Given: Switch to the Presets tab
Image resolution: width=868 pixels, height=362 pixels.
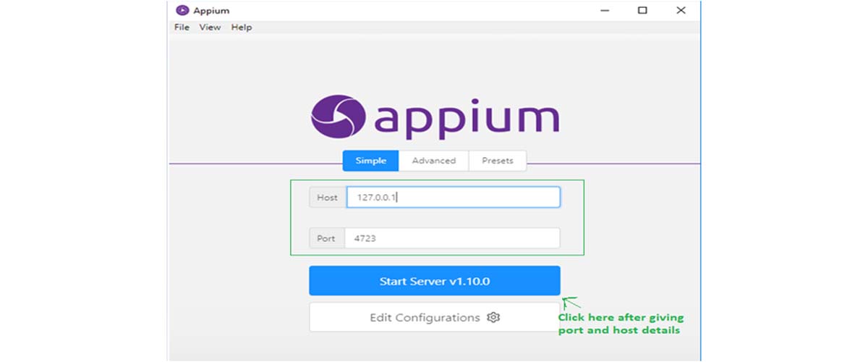Looking at the screenshot, I should 498,161.
